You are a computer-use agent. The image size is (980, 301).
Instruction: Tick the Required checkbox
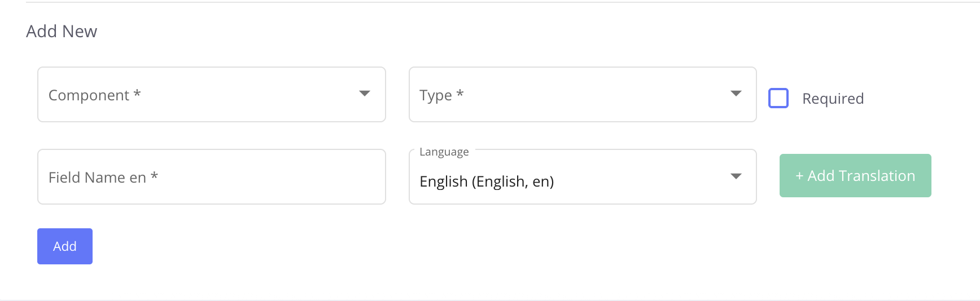click(778, 98)
